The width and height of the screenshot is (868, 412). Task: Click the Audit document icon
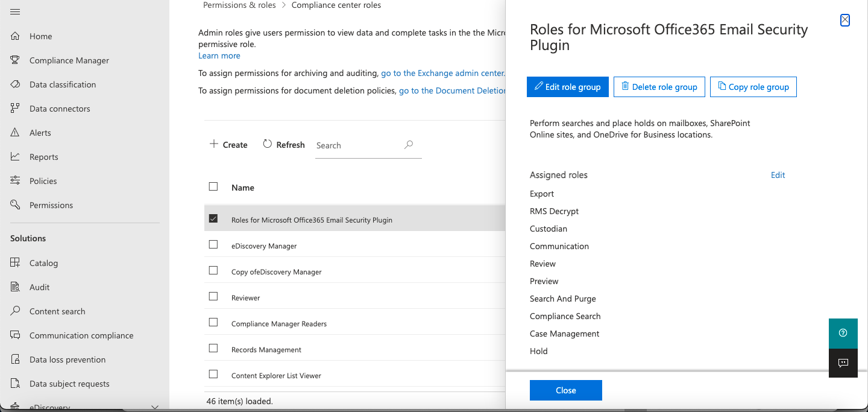pos(16,287)
